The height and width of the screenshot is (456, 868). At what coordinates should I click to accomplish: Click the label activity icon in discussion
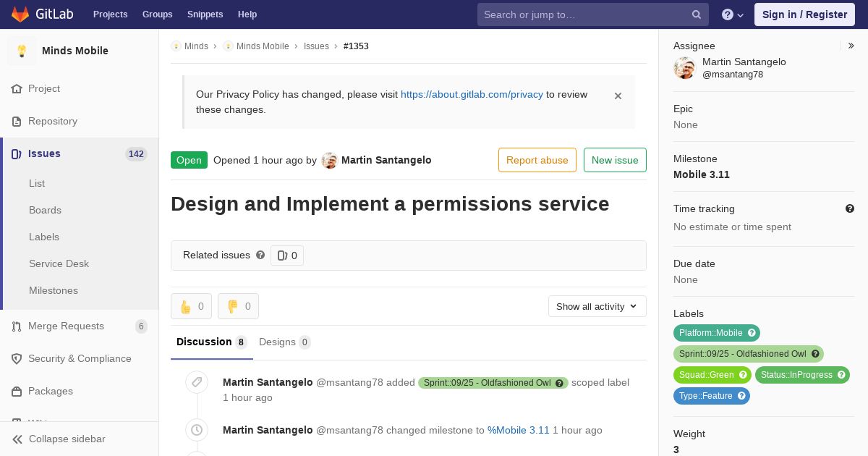197,382
